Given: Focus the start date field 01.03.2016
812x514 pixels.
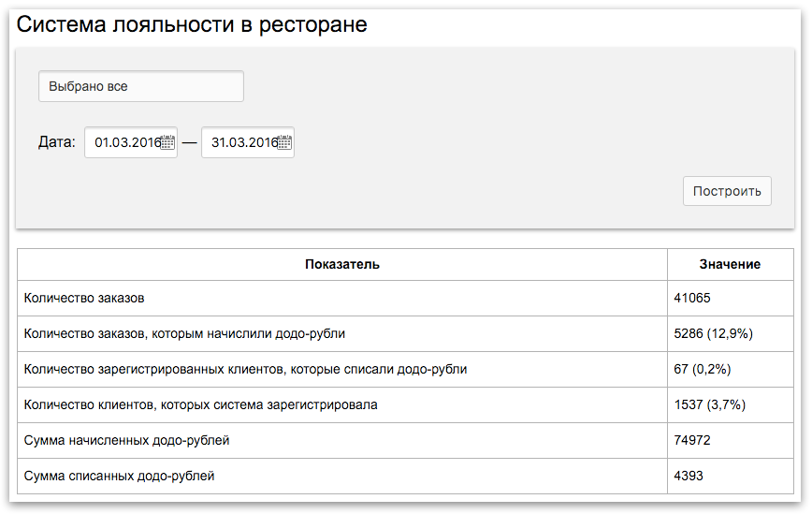Looking at the screenshot, I should point(131,142).
